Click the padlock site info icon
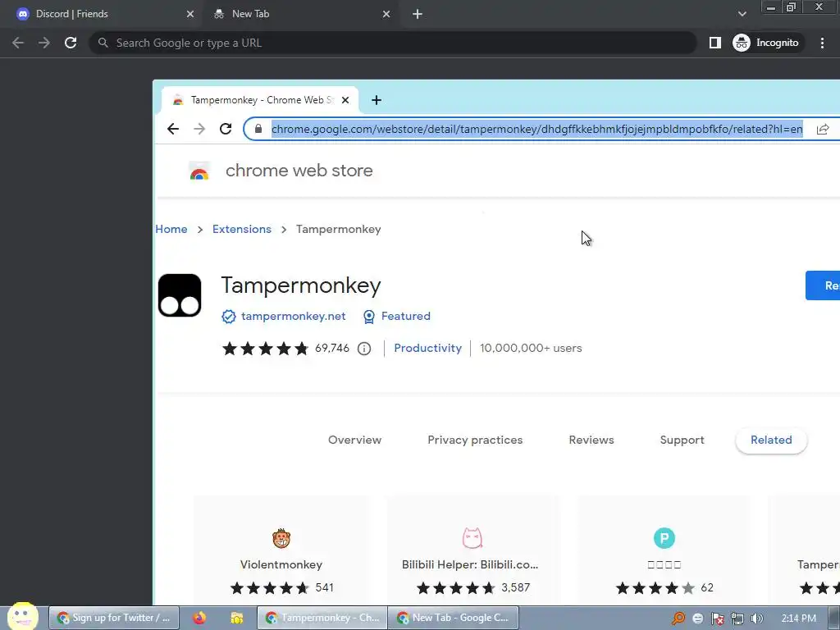 (x=258, y=129)
